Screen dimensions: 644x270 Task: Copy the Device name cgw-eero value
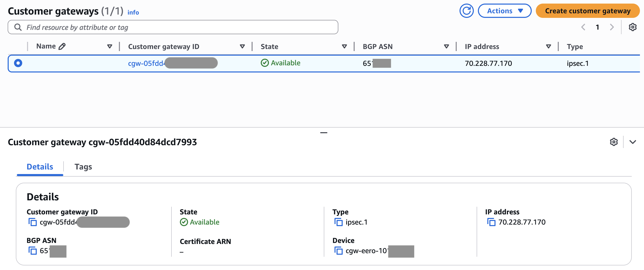[x=339, y=251]
